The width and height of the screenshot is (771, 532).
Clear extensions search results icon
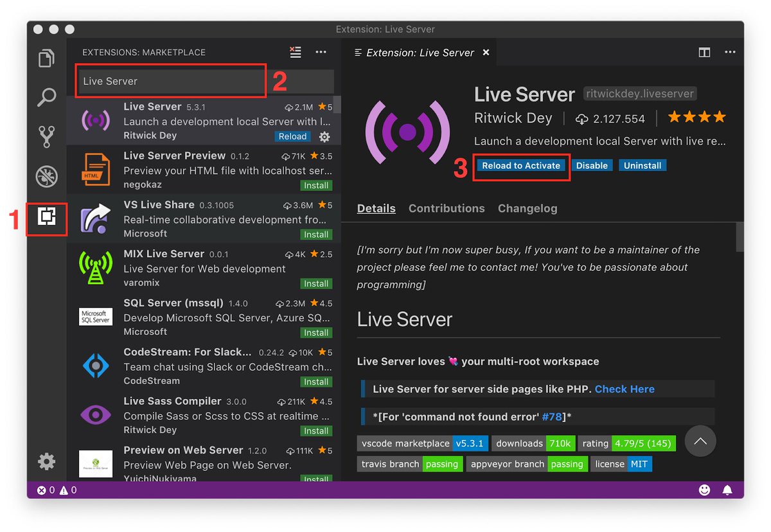tap(296, 52)
